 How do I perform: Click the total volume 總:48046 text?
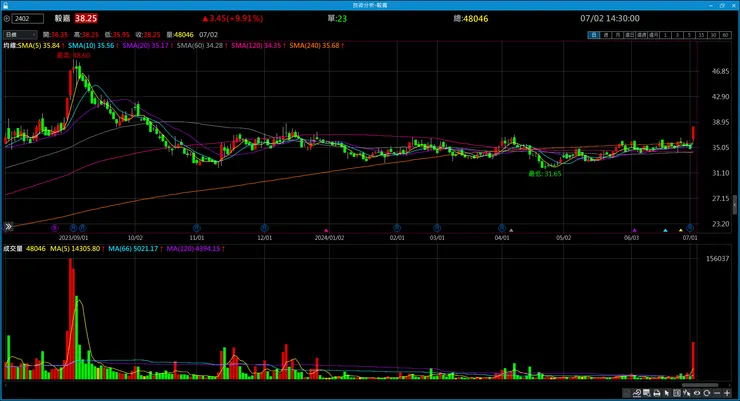point(471,18)
